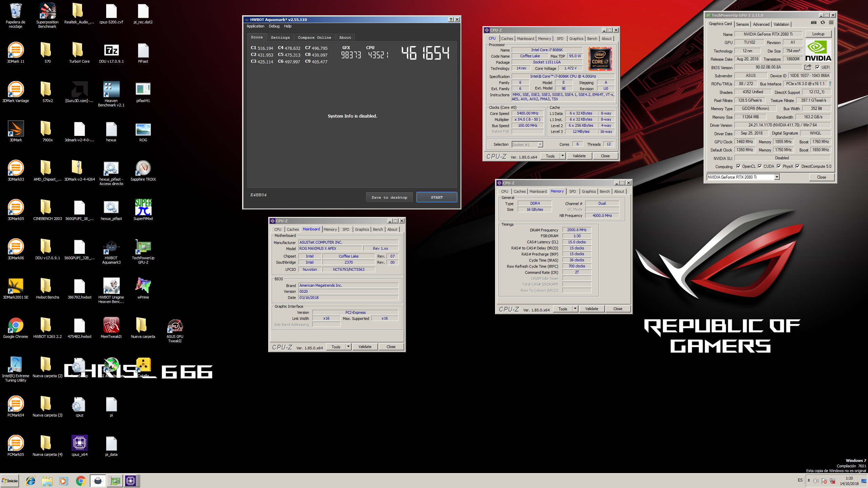The height and width of the screenshot is (488, 868).
Task: Toggle the OpenCL checkbox in GPU-Z
Action: coord(738,166)
